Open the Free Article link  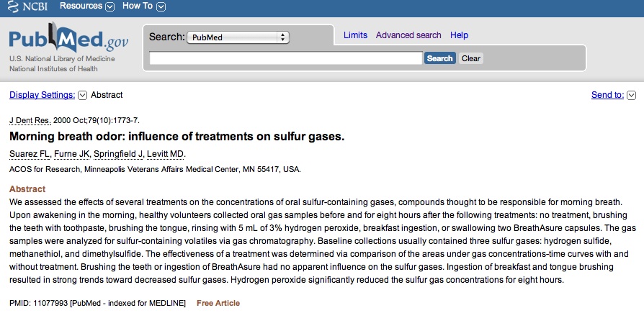tap(218, 303)
